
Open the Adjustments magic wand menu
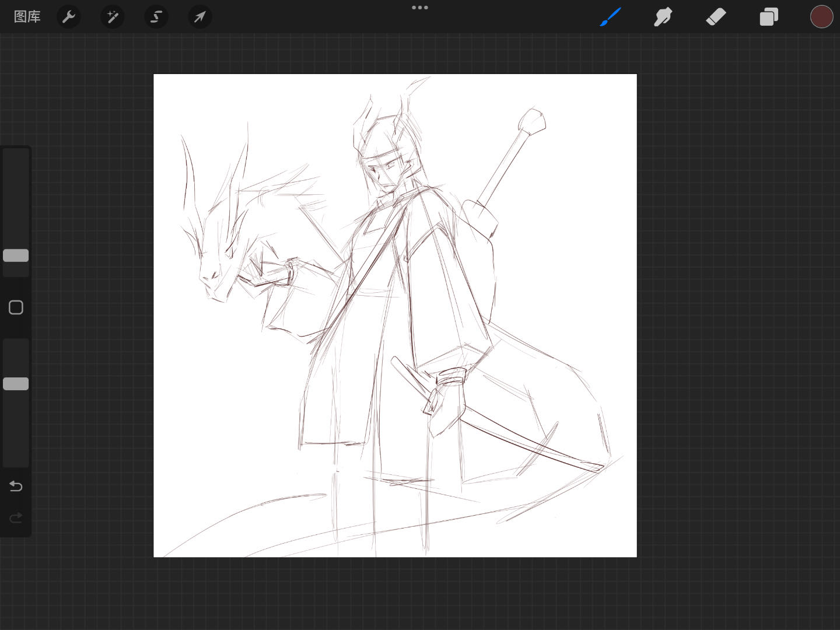[113, 17]
